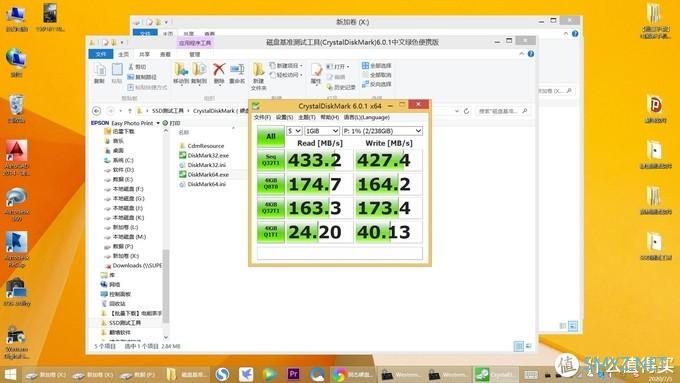Select the Downloads network drive in tree

(133, 265)
